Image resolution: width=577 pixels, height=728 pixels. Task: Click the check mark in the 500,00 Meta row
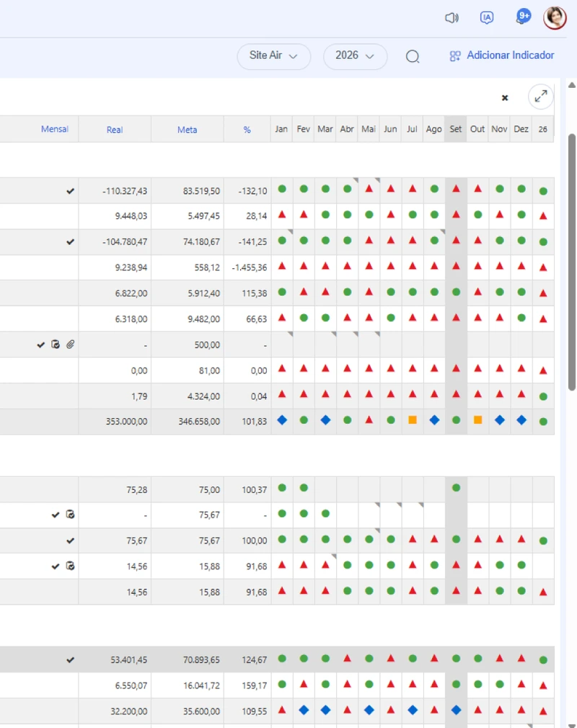[x=41, y=345]
